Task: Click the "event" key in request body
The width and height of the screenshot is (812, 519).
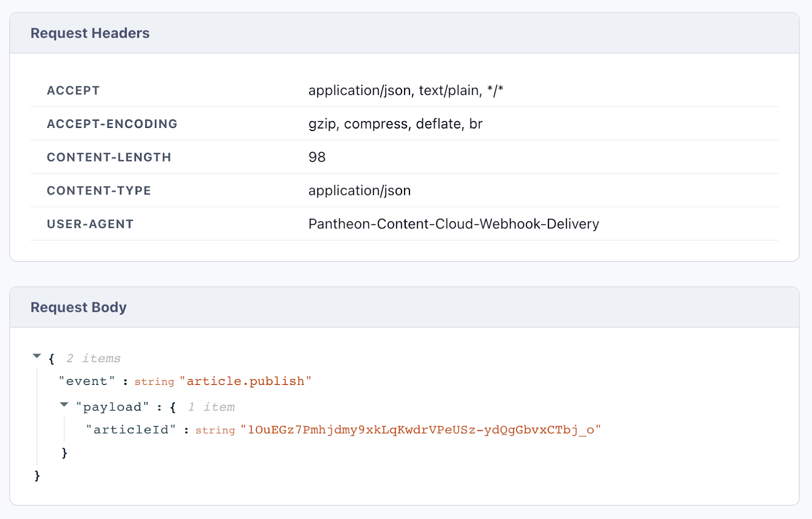Action: coord(87,381)
